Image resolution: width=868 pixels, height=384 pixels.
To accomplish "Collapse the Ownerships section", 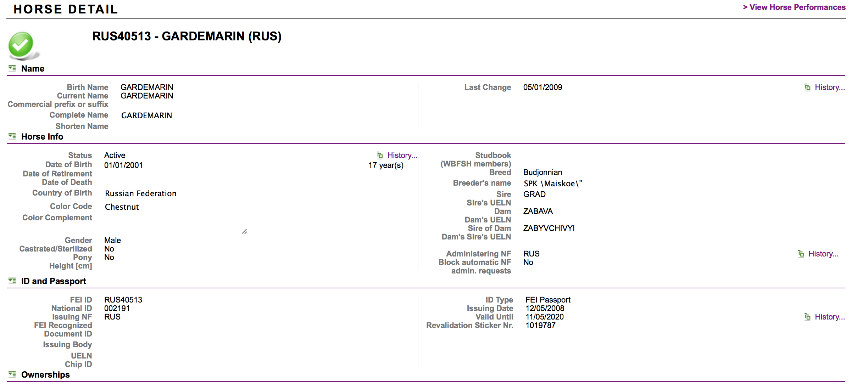I will pyautogui.click(x=12, y=374).
